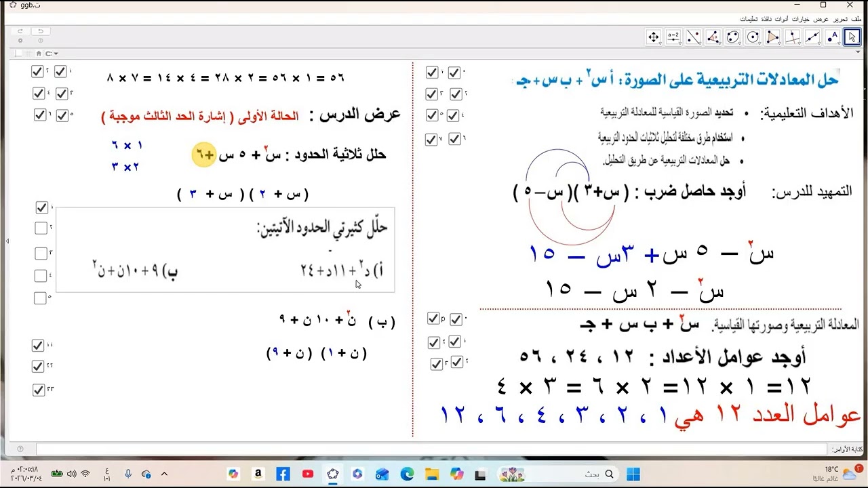Open the عرض menu
The image size is (868, 488).
821,18
